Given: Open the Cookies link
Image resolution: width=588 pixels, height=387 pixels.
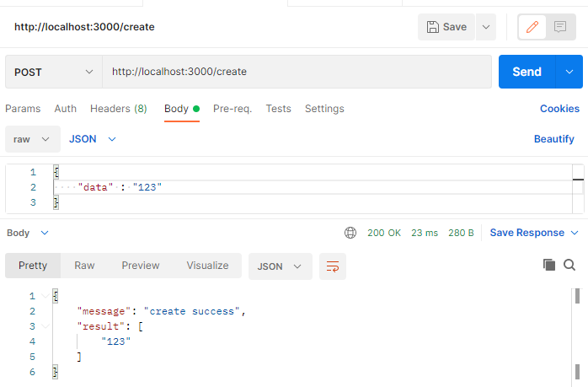Looking at the screenshot, I should [559, 109].
